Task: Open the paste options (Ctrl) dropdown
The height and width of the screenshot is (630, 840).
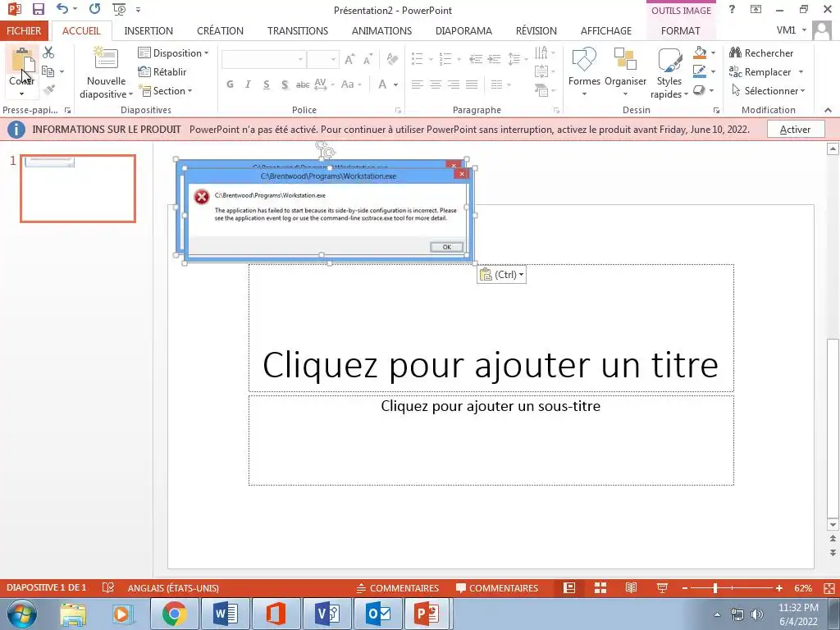Action: [502, 274]
